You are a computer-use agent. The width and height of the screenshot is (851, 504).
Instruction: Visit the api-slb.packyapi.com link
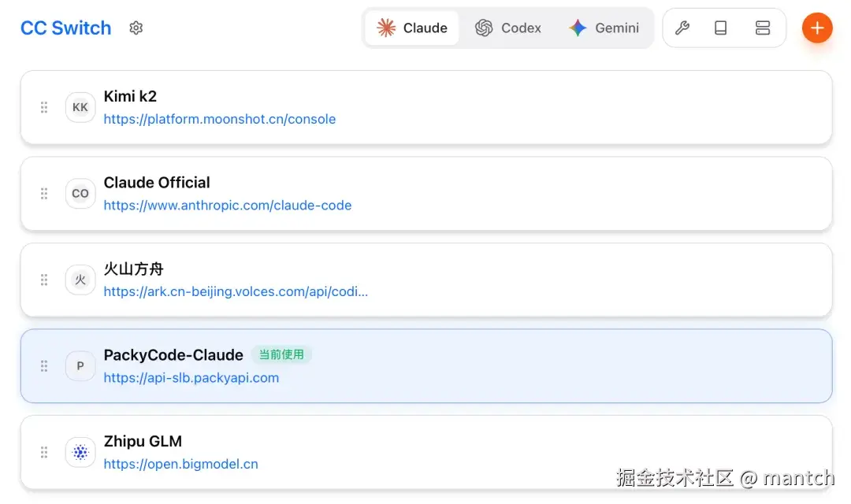191,378
